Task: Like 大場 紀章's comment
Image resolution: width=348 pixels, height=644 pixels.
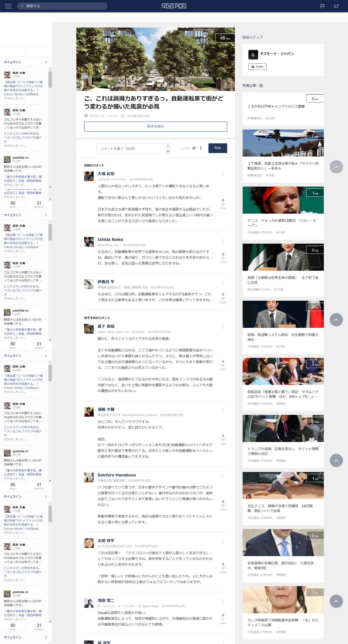Action: point(223,200)
